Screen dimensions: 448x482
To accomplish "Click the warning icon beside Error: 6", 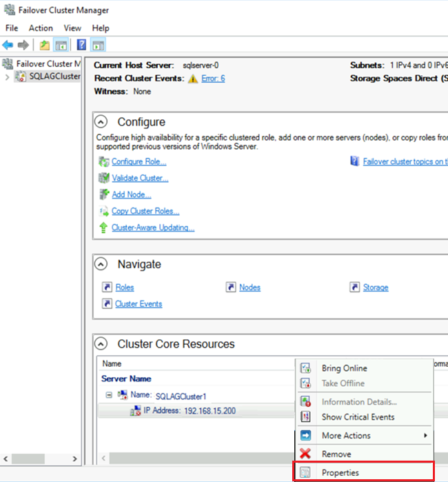I will click(x=193, y=79).
